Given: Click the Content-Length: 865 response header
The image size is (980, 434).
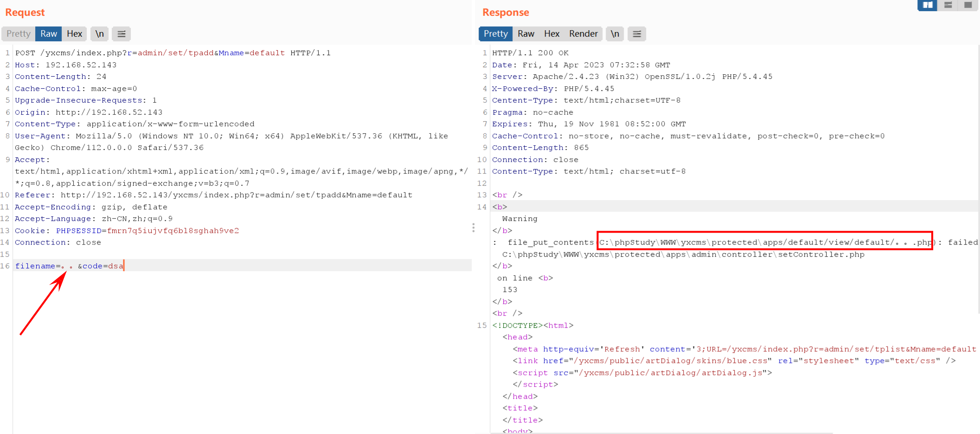Looking at the screenshot, I should [540, 148].
